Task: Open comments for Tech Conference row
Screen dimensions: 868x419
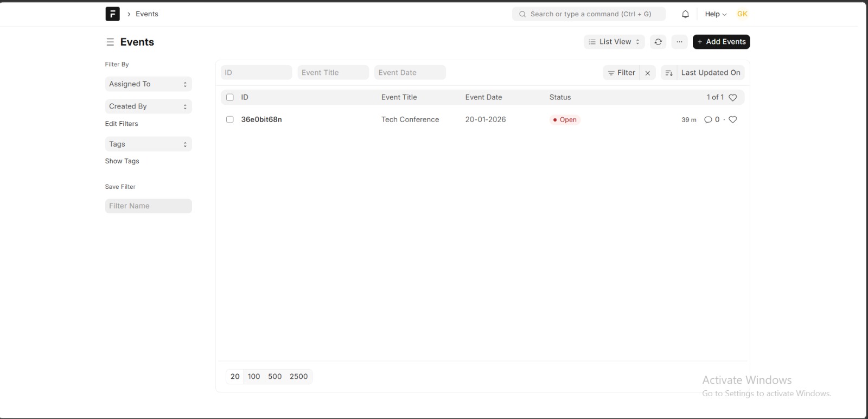Action: click(712, 120)
